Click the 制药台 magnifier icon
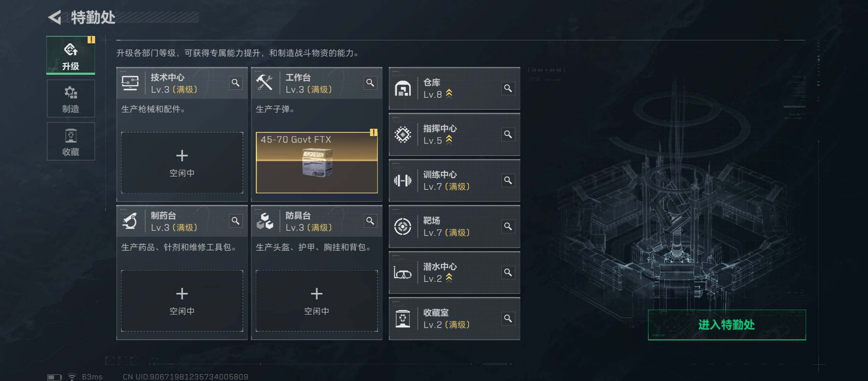868x381 pixels. [x=235, y=221]
